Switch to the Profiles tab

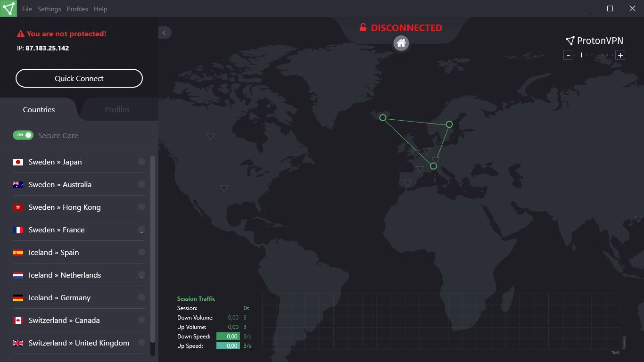117,109
